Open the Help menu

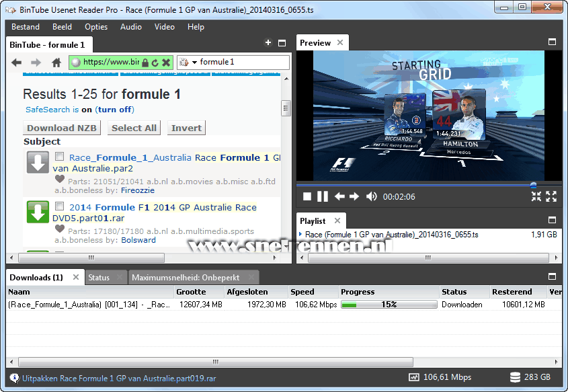196,27
